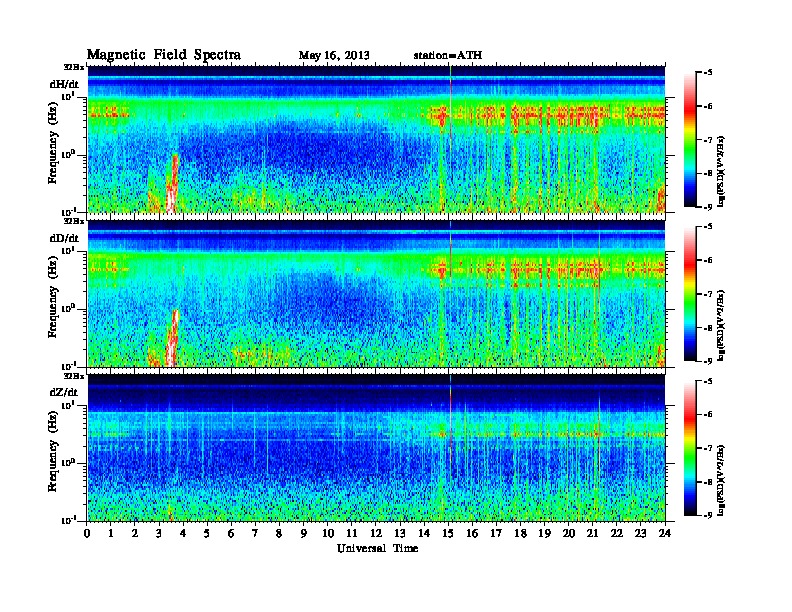Click the time axis tick label "17"
The image size is (792, 612).
496,534
